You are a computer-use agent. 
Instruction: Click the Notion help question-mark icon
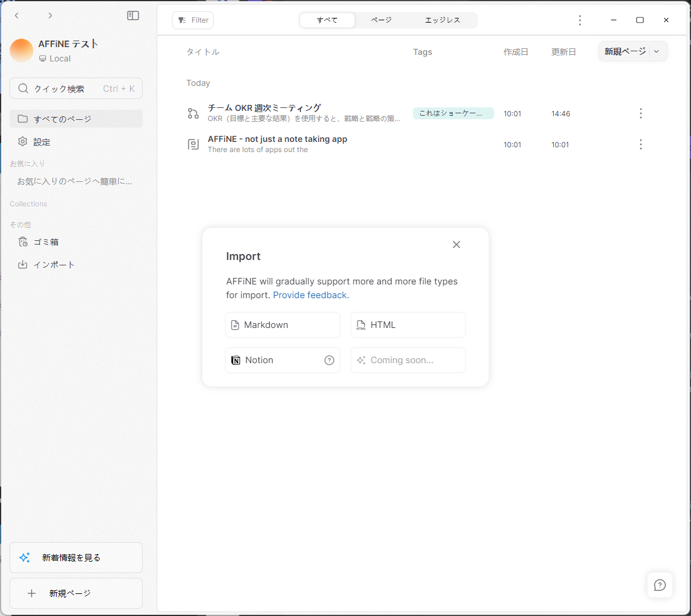(329, 360)
